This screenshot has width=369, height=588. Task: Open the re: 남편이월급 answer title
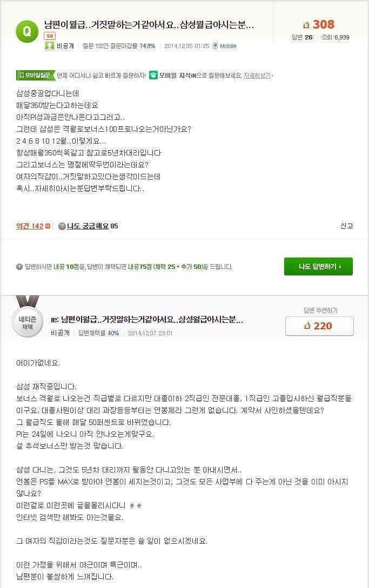tap(147, 320)
